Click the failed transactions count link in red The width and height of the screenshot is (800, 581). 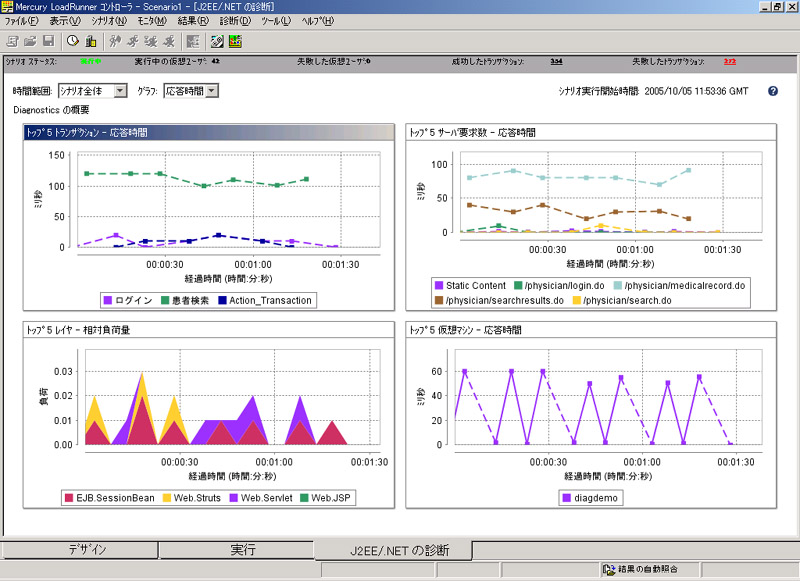[x=730, y=61]
